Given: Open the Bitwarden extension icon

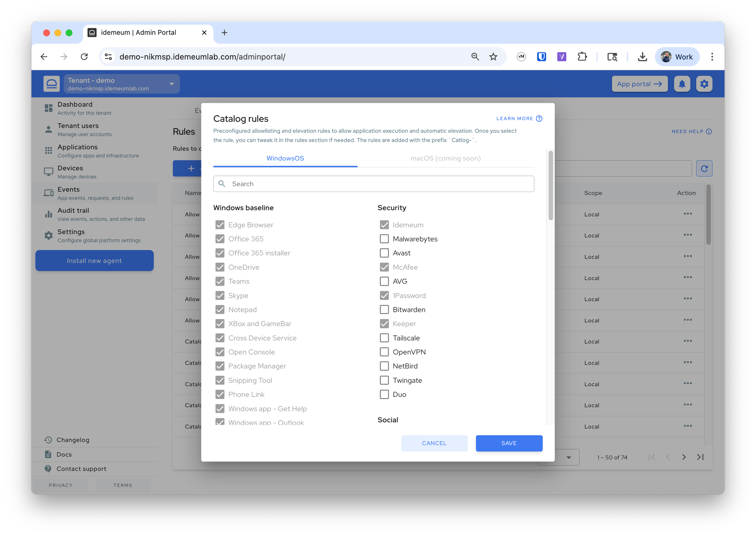Looking at the screenshot, I should point(541,57).
